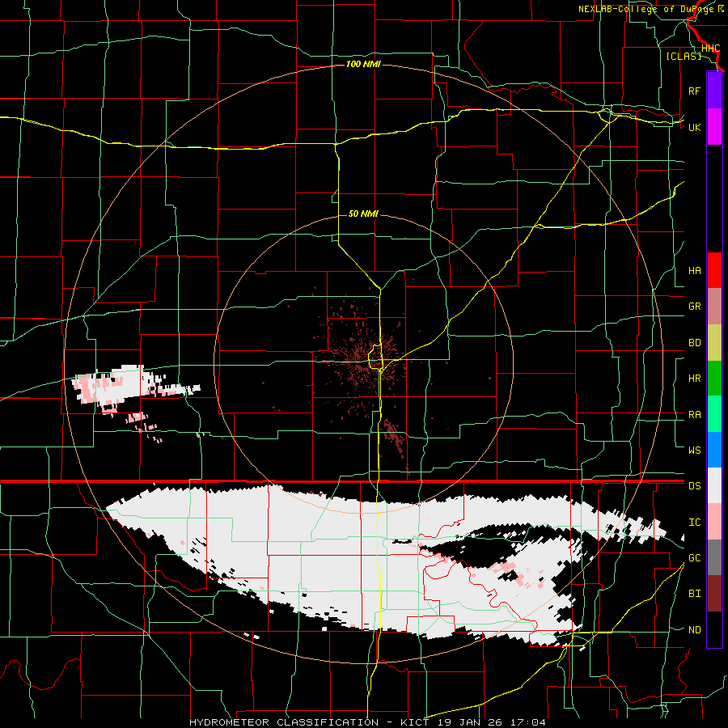This screenshot has width=728, height=728.
Task: Click the purple RF legend color swatch
Action: coord(714,91)
